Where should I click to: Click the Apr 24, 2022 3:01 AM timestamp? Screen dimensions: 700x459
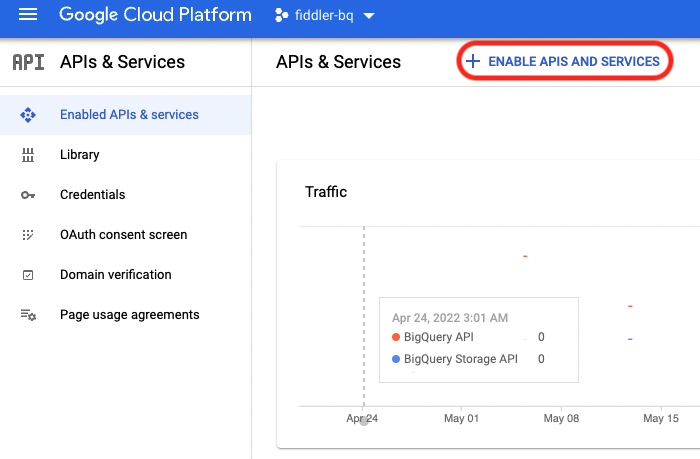(450, 318)
